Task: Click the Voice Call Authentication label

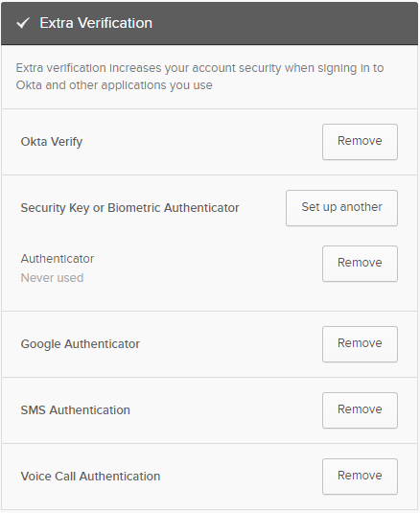Action: [90, 477]
